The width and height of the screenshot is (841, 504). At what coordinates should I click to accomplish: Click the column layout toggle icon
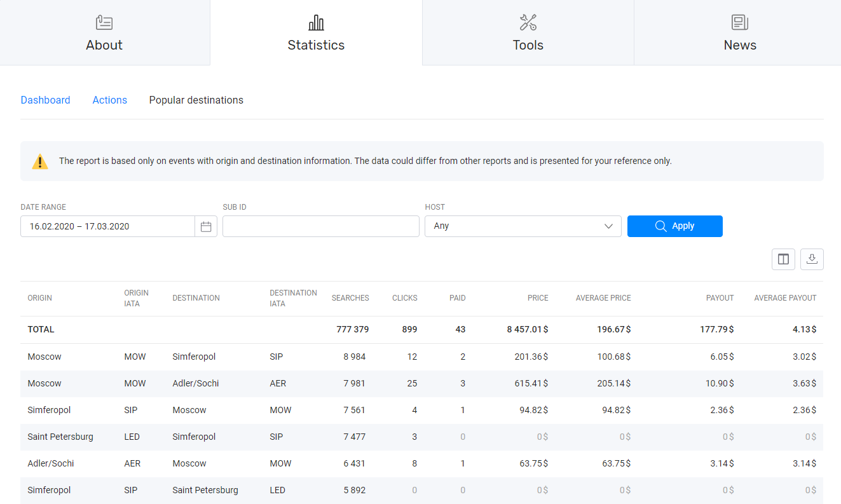tap(783, 259)
